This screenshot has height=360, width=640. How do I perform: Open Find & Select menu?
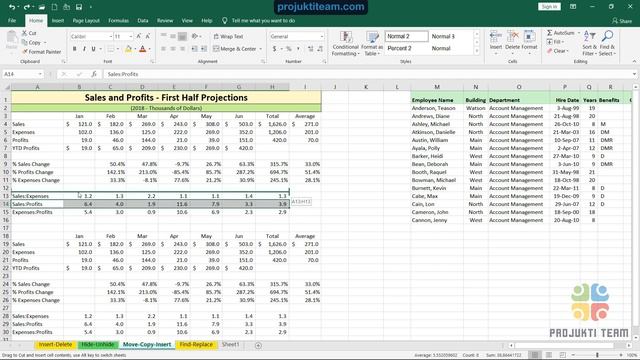(x=607, y=43)
